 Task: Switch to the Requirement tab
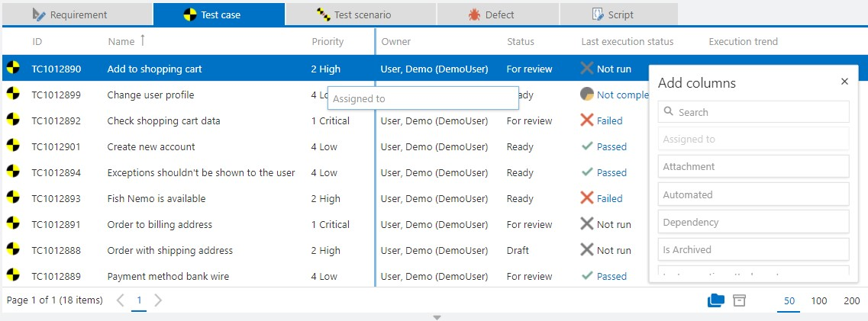70,14
